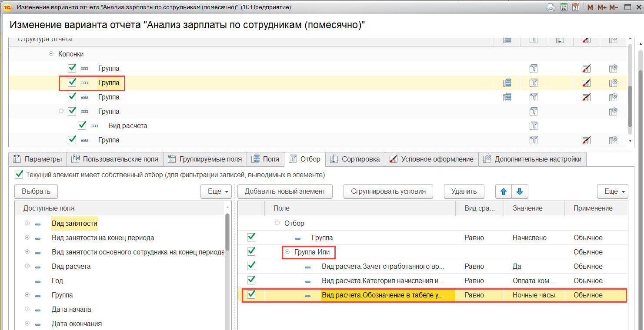The image size is (644, 330).
Task: Select the Год available field row
Action: tap(120, 281)
